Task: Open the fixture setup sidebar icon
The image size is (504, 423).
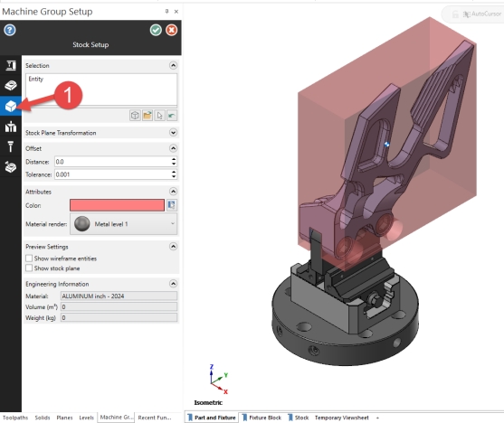Action: coord(11,127)
